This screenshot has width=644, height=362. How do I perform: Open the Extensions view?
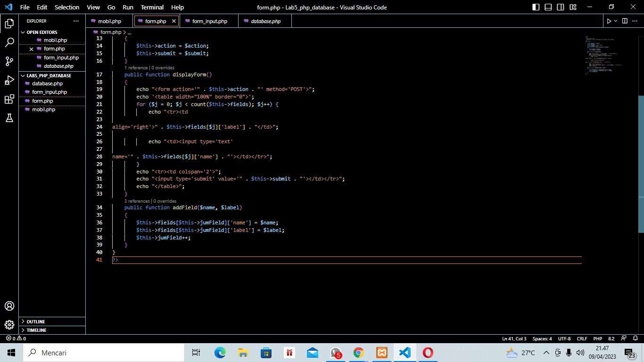9,99
